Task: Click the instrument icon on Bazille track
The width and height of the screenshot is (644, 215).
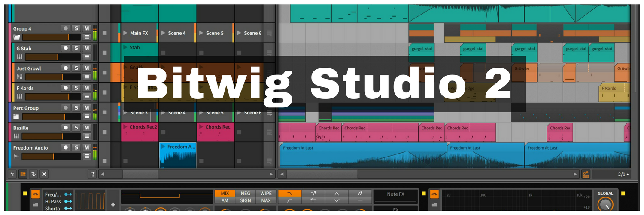Action: (16, 136)
